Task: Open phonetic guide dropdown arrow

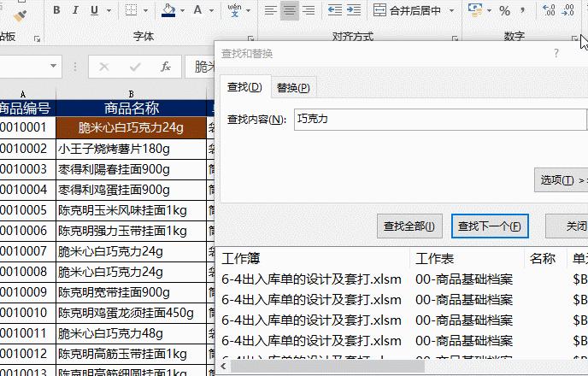Action: coord(248,10)
